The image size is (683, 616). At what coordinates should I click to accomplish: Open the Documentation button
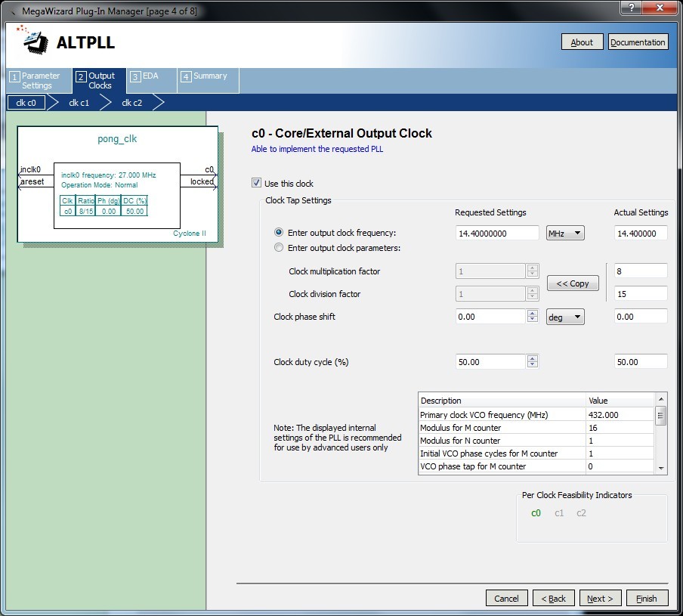(x=638, y=42)
